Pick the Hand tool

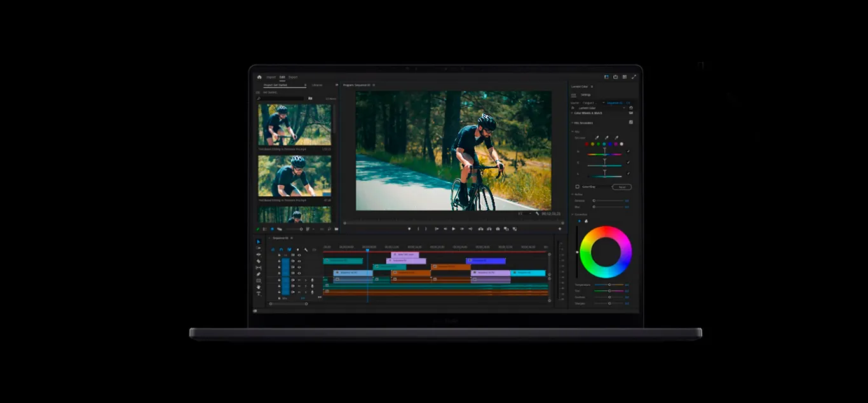pos(259,287)
